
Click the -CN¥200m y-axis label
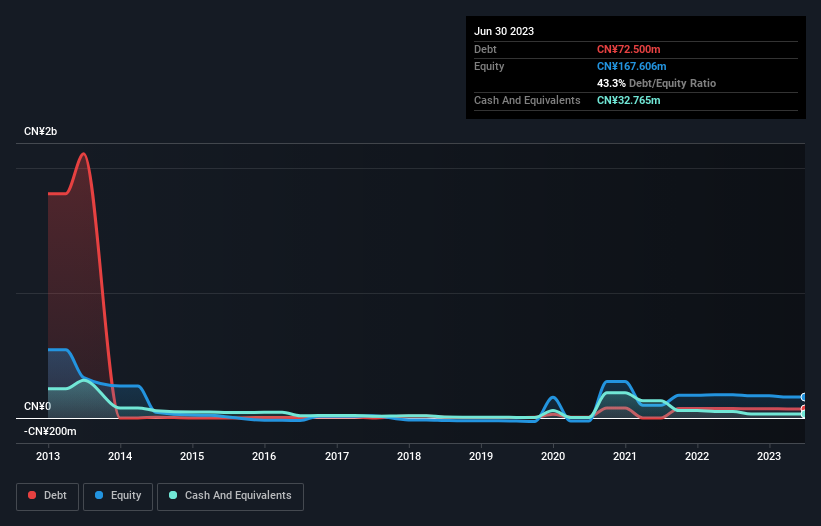[50, 431]
